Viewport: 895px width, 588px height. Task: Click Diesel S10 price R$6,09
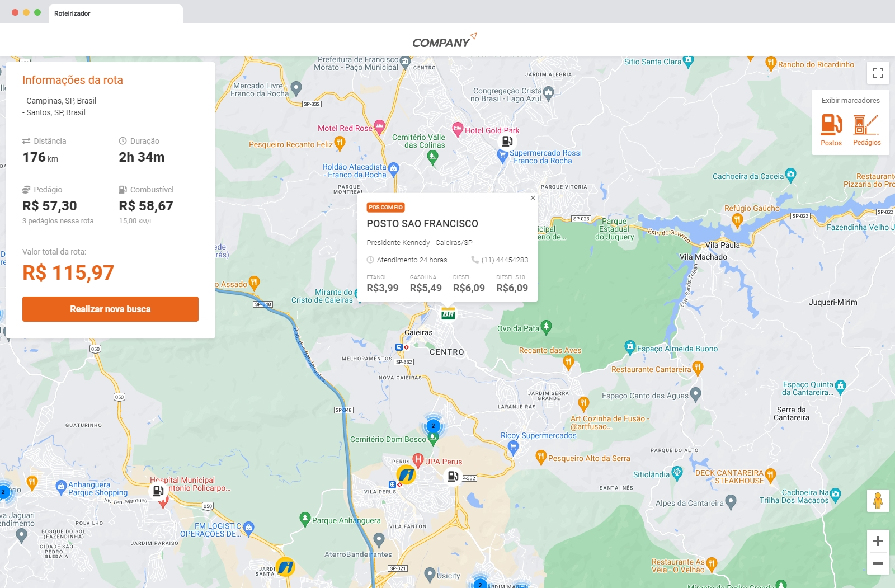click(x=512, y=288)
